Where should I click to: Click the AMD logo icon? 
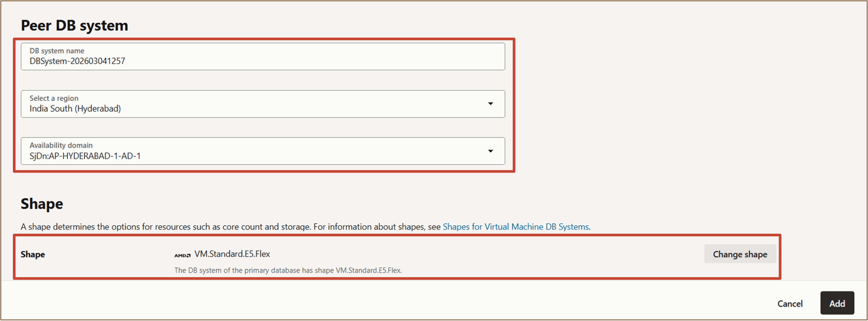182,255
